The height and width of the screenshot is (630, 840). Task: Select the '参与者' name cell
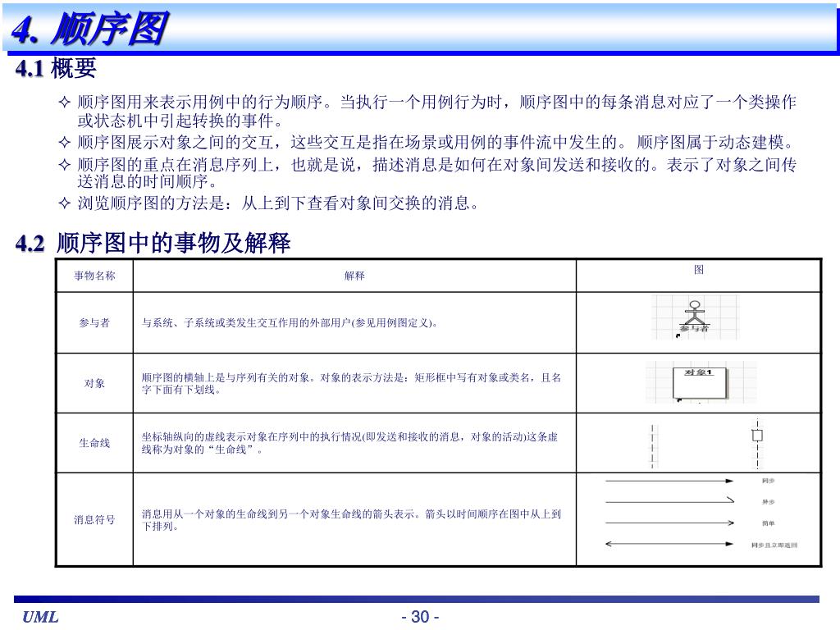94,322
